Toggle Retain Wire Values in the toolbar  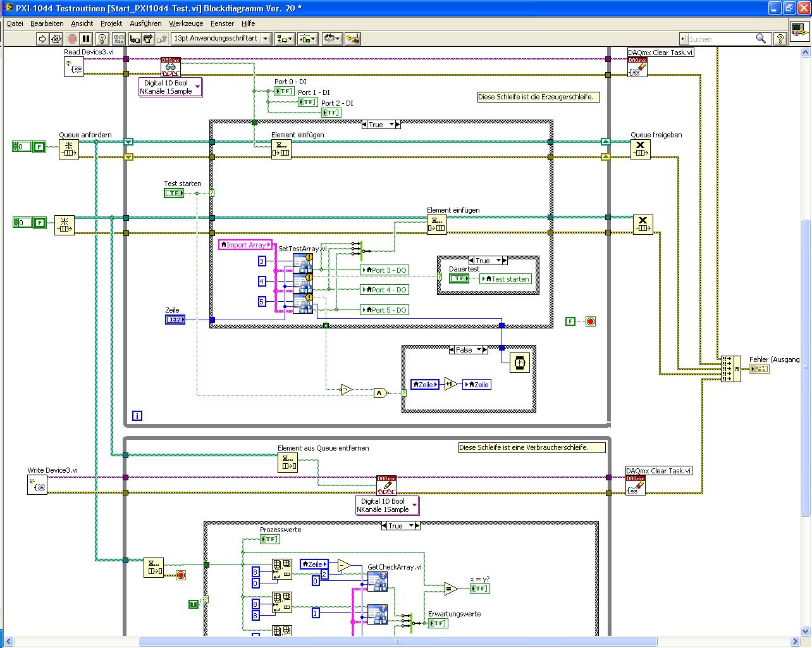(x=118, y=39)
